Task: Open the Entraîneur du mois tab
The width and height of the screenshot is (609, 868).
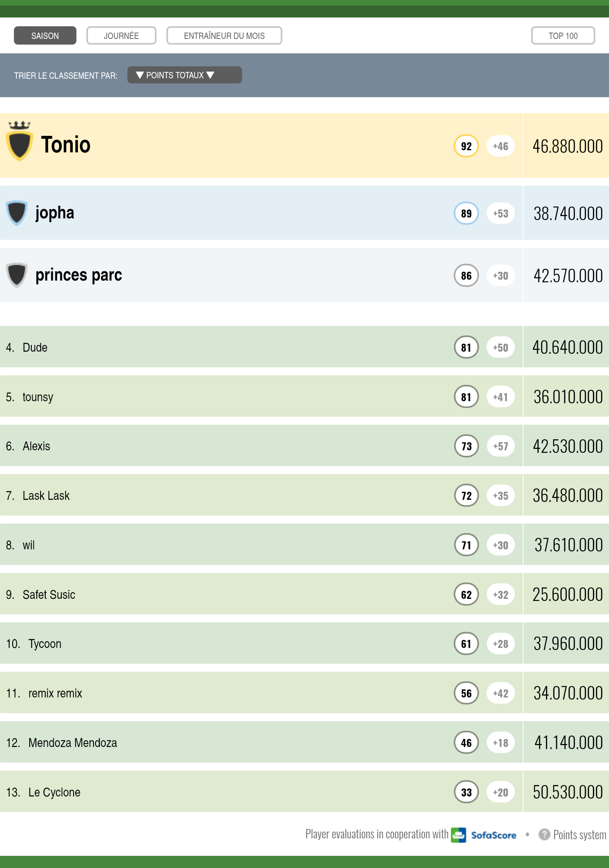Action: [x=224, y=36]
